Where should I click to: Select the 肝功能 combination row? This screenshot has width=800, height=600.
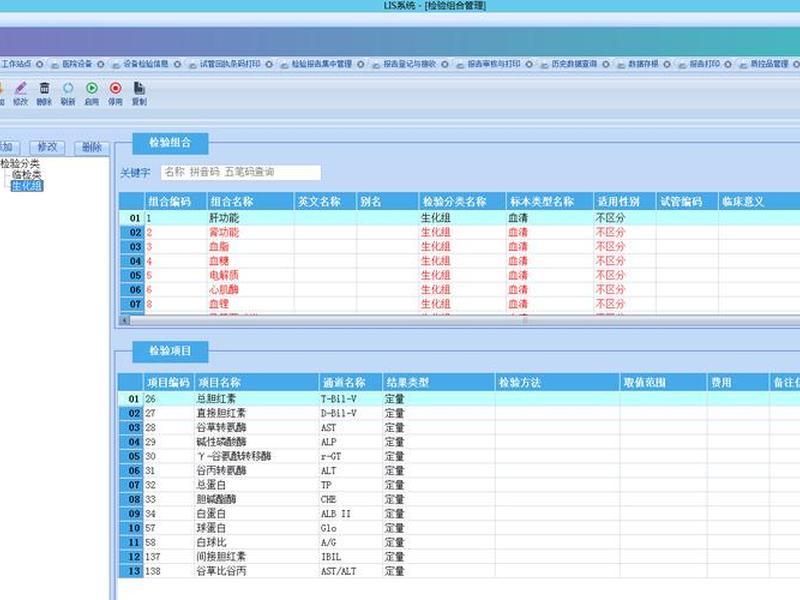click(459, 218)
